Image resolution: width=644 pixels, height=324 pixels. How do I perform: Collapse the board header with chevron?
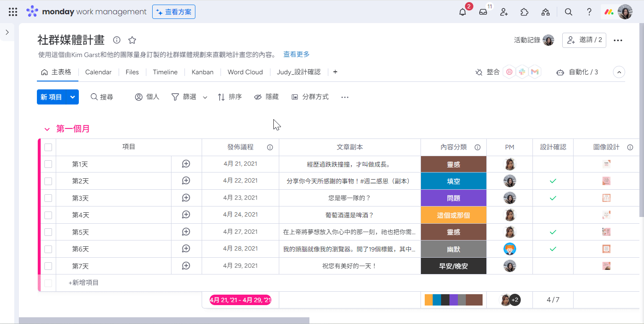[x=619, y=72]
